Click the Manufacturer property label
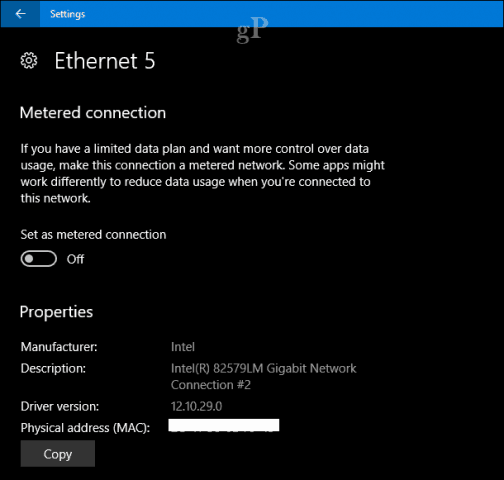The image size is (504, 480). pyautogui.click(x=59, y=347)
